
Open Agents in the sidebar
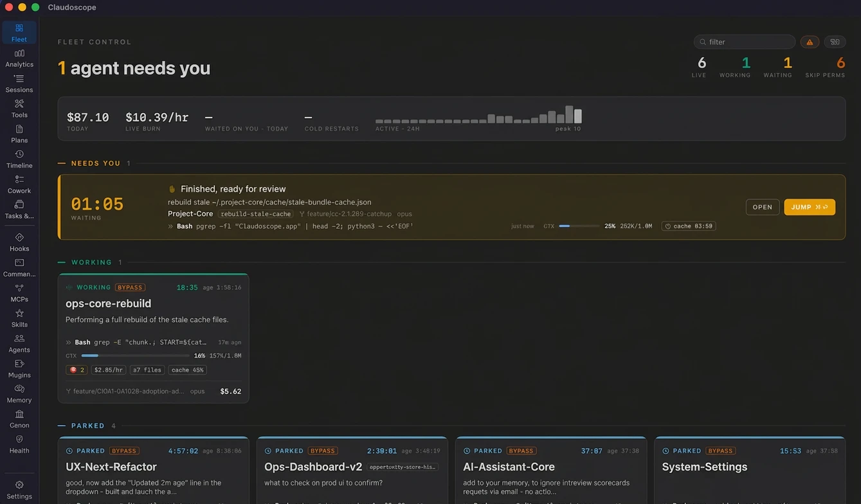coord(19,343)
